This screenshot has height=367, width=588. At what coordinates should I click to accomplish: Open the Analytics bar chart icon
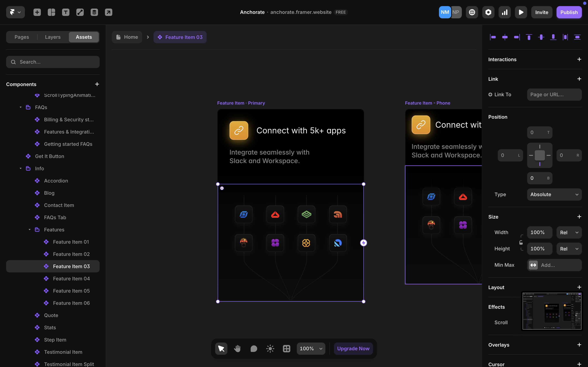tap(504, 12)
